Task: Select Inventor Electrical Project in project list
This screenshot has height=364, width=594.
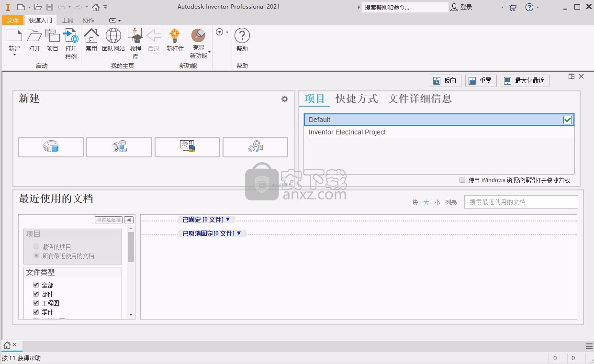Action: click(439, 132)
